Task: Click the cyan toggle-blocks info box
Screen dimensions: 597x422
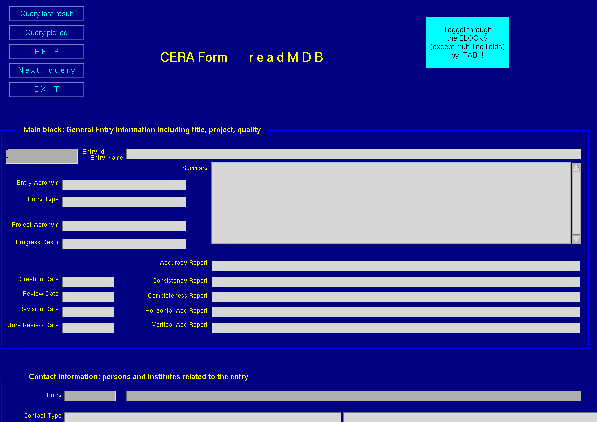Action: click(467, 42)
